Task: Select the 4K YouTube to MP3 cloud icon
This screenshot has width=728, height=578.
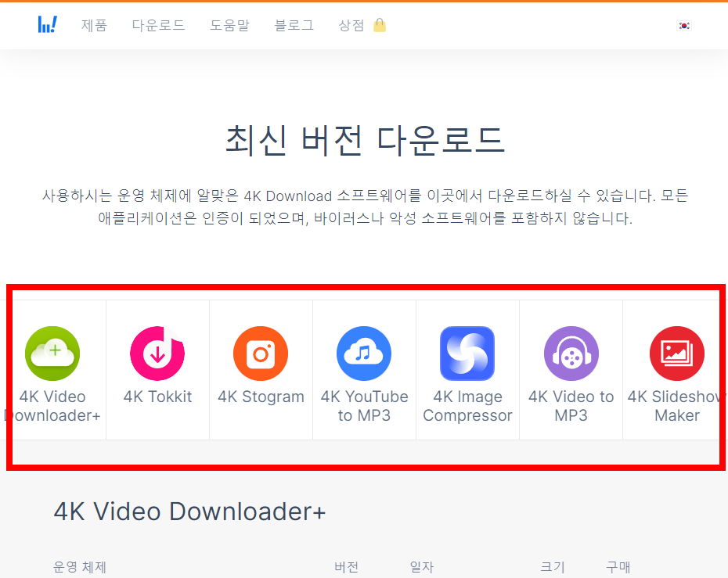Action: click(364, 353)
